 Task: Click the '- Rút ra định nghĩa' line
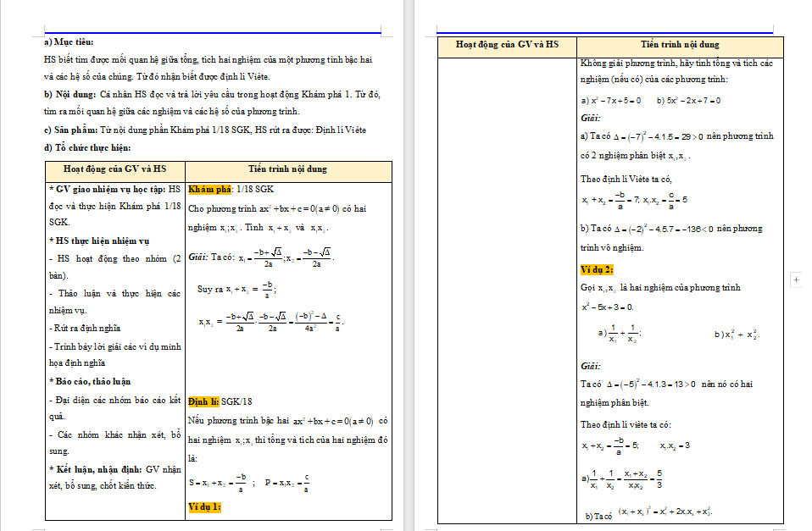(84, 328)
